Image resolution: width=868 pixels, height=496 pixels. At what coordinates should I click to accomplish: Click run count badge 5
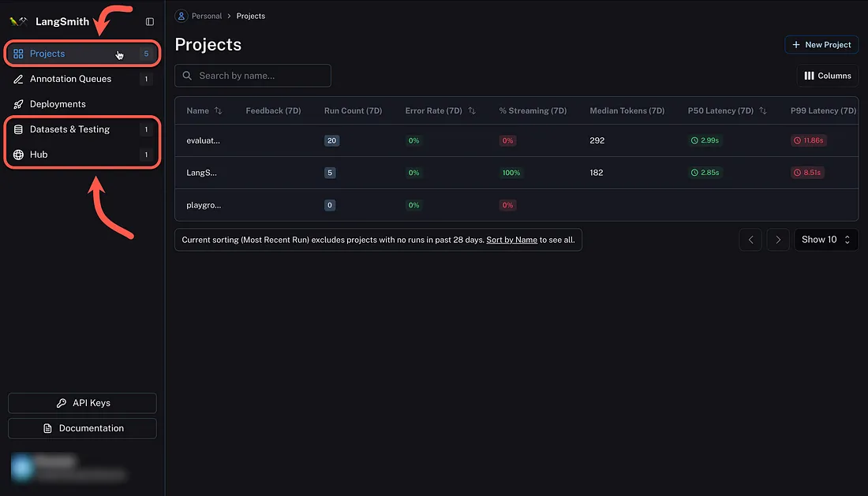[329, 173]
